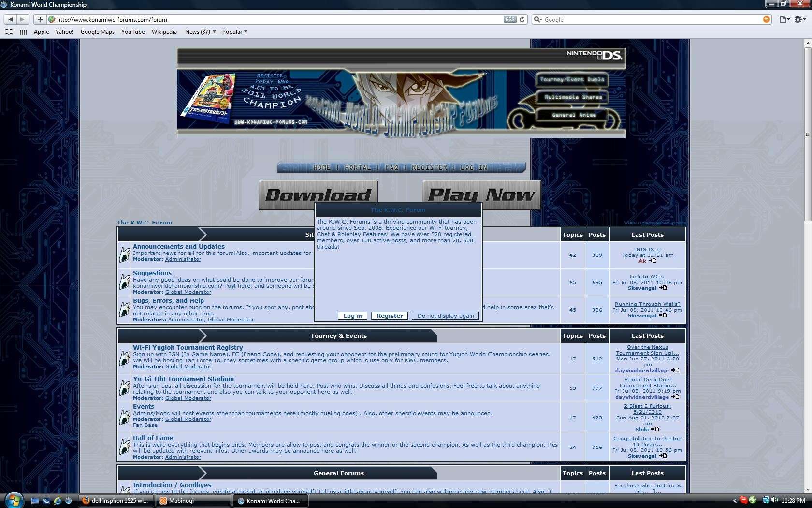Open the Top Sites grid icon
812x508 pixels.
coord(23,32)
